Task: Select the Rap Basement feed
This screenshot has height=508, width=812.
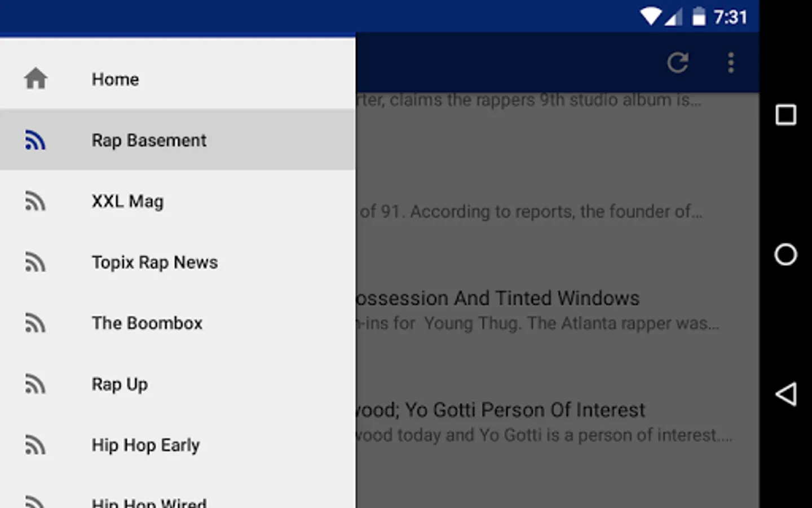Action: click(x=178, y=139)
